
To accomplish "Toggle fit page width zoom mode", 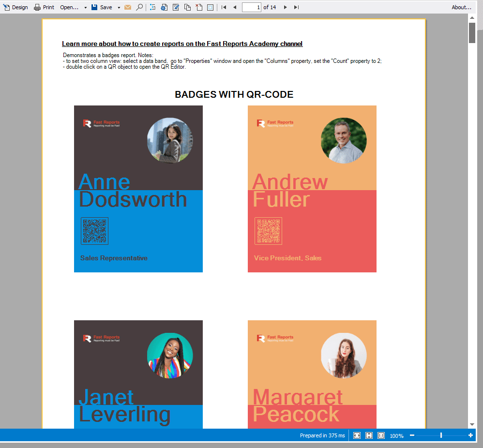I will [357, 435].
